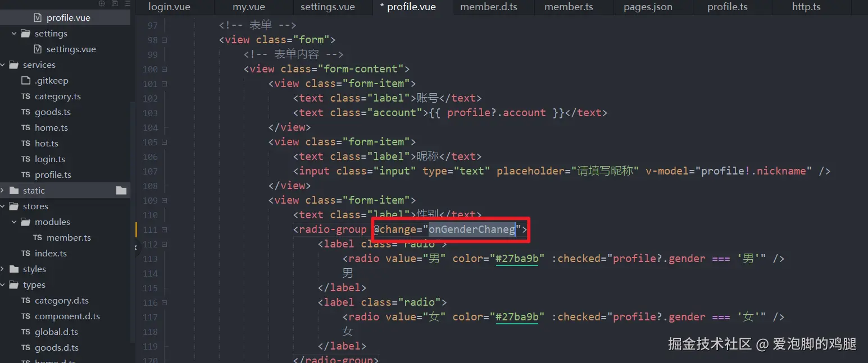868x363 pixels.
Task: Click the #27ba9b color value on line 117
Action: pyautogui.click(x=516, y=317)
